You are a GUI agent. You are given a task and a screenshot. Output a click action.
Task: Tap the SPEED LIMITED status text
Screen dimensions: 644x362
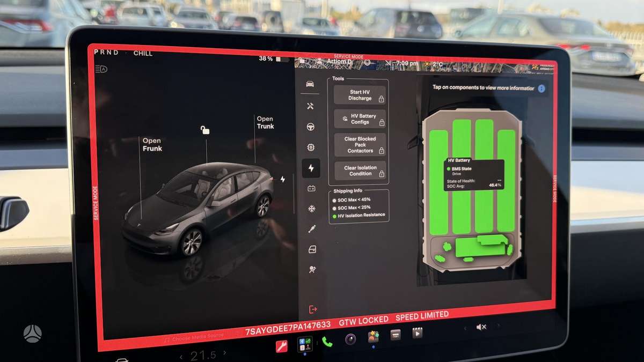pyautogui.click(x=422, y=316)
